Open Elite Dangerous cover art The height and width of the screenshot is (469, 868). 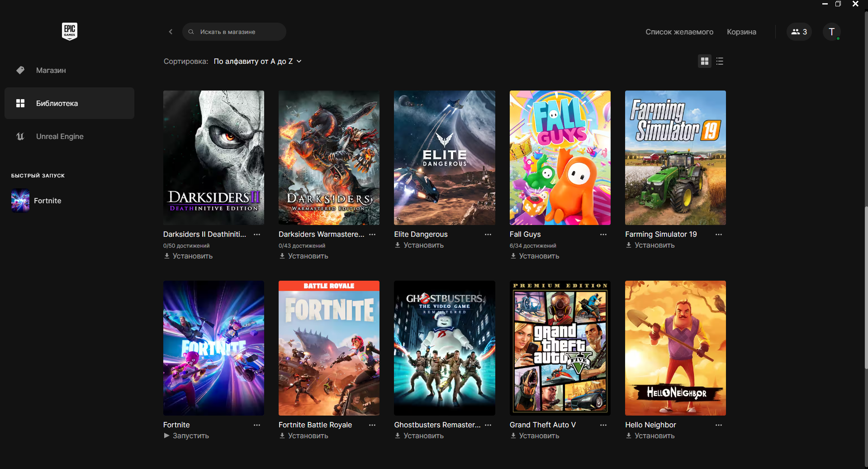pyautogui.click(x=445, y=158)
